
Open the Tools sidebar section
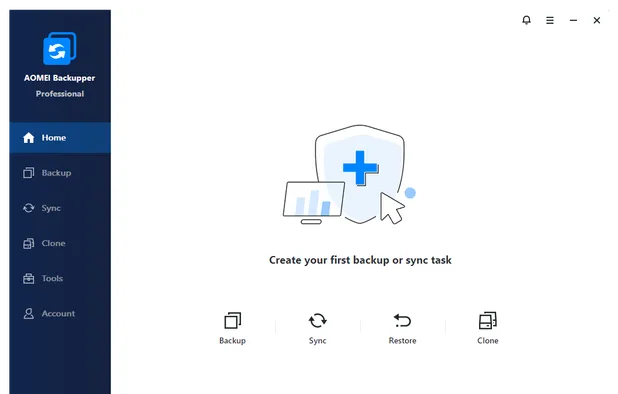point(60,278)
